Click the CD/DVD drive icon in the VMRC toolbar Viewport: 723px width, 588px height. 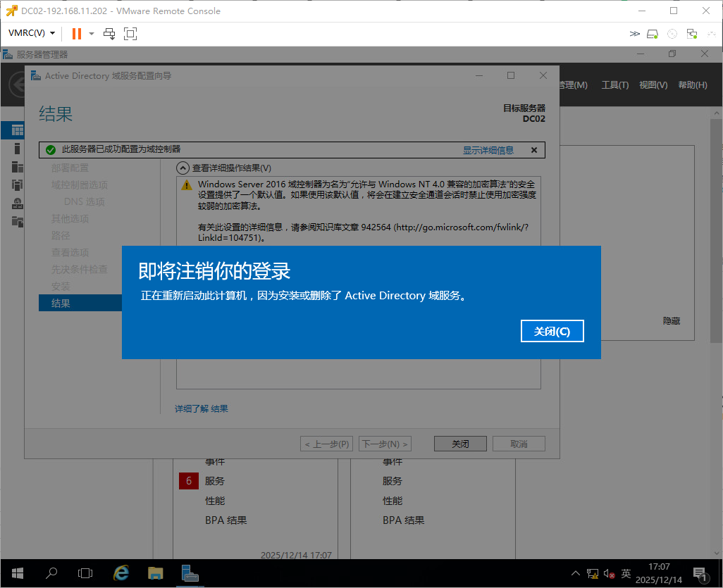pos(672,34)
